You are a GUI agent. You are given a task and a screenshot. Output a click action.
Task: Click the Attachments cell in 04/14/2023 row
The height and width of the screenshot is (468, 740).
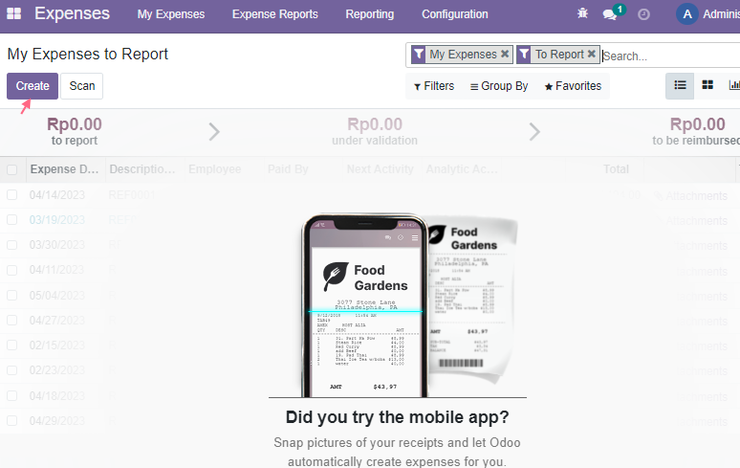691,196
